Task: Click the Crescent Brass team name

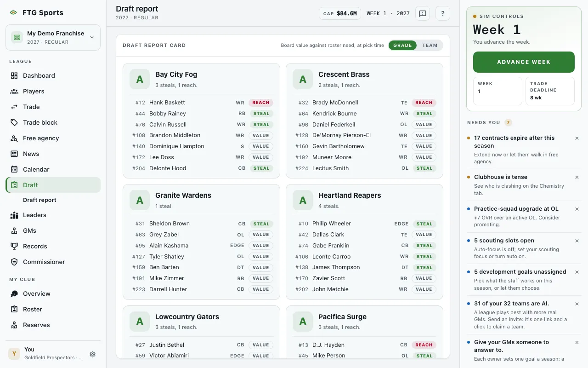Action: click(x=344, y=75)
